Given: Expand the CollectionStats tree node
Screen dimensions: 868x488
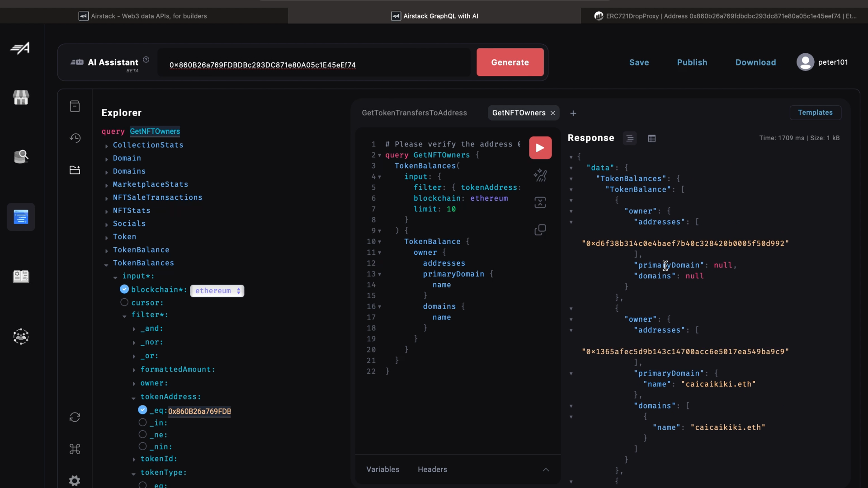Looking at the screenshot, I should 107,146.
